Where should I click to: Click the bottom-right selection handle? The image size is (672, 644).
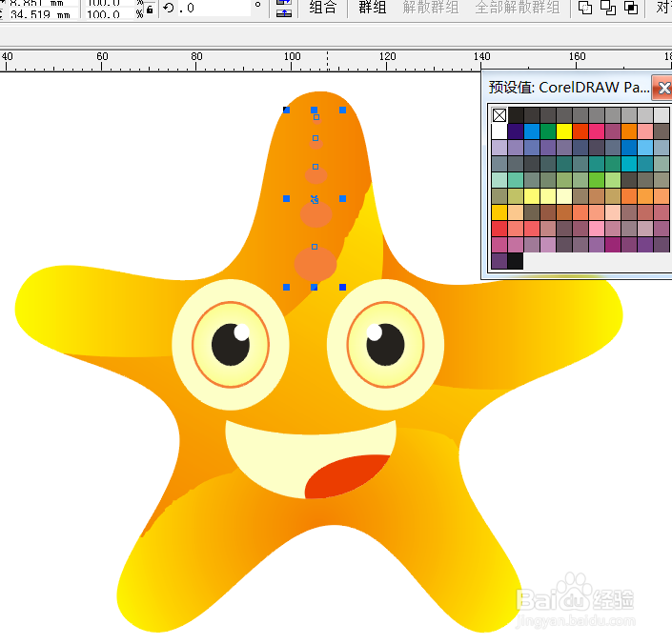(342, 288)
